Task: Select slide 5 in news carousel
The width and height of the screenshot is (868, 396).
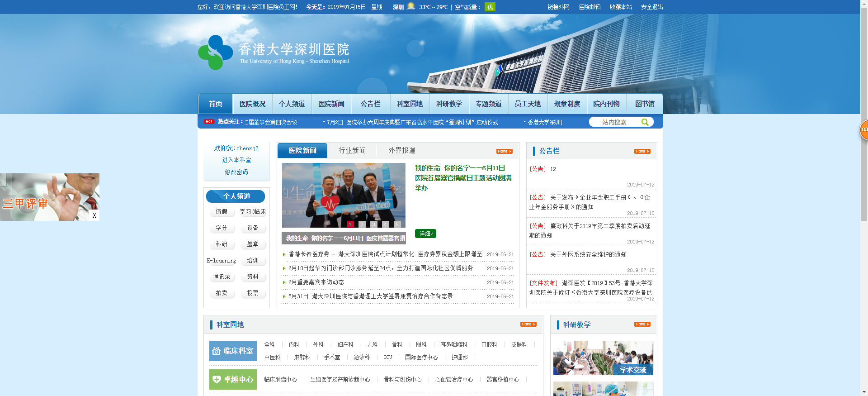Action: (x=397, y=224)
